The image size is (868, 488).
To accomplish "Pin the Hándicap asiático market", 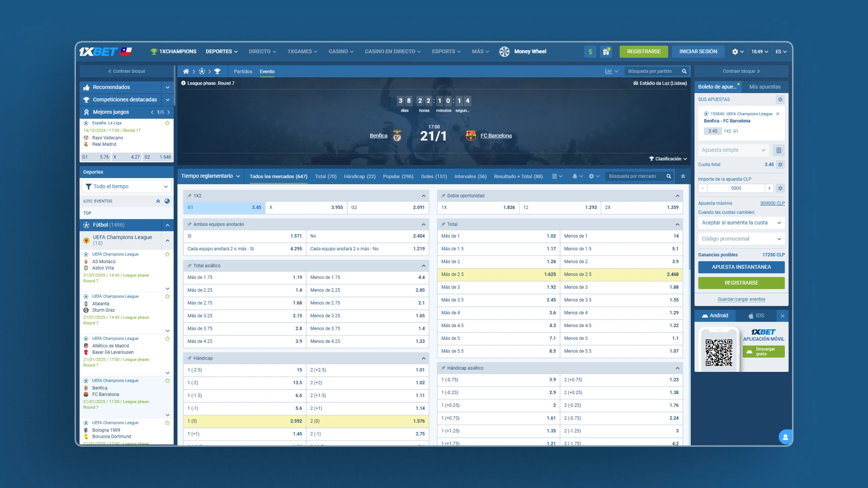I will pos(443,368).
